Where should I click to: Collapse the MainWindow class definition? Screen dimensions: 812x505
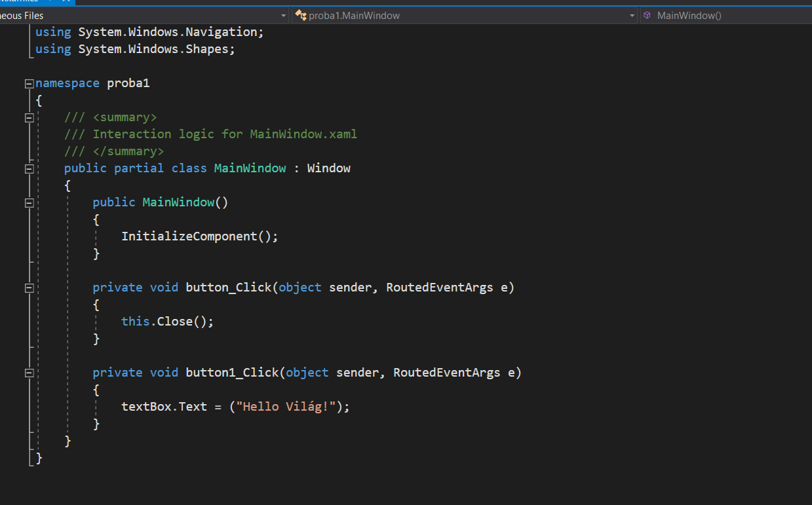[29, 169]
